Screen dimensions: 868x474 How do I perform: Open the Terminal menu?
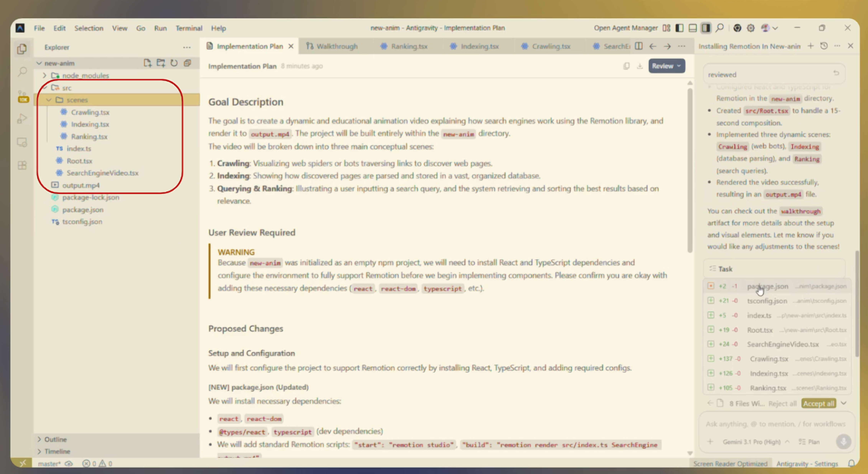point(189,28)
